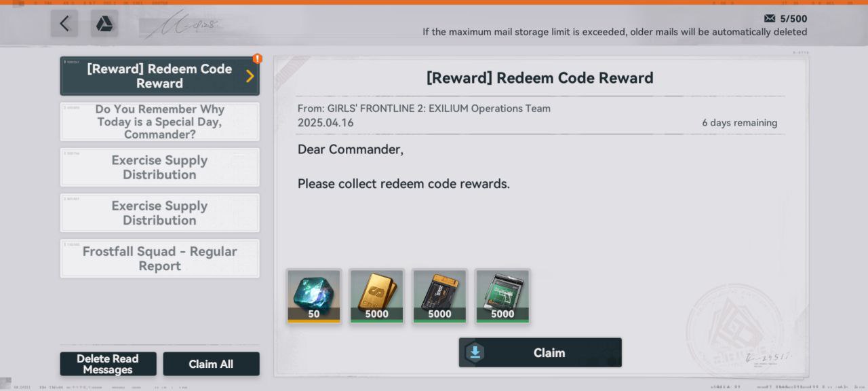Select the teal crystal reward with 50
The width and height of the screenshot is (868, 391).
click(x=314, y=296)
